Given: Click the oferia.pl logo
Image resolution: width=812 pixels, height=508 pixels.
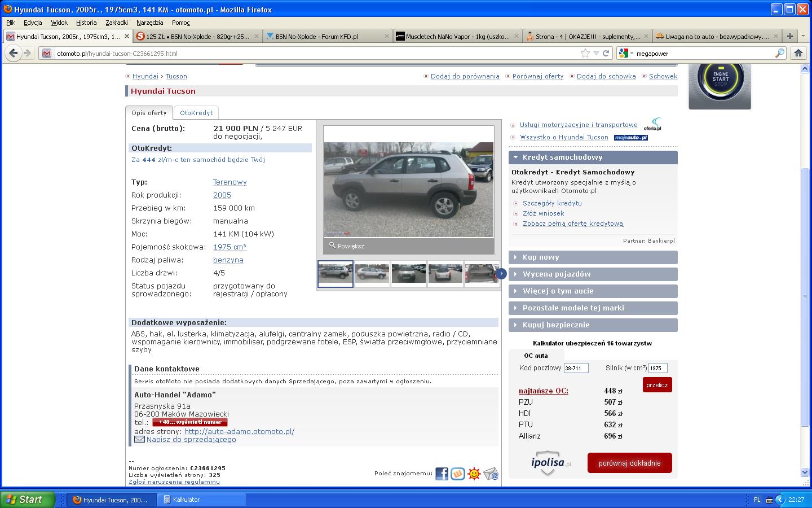Looking at the screenshot, I should pos(652,124).
